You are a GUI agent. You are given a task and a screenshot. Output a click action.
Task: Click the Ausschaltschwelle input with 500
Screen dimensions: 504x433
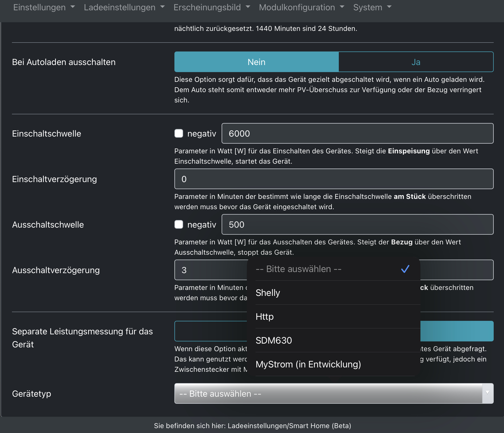(x=357, y=224)
